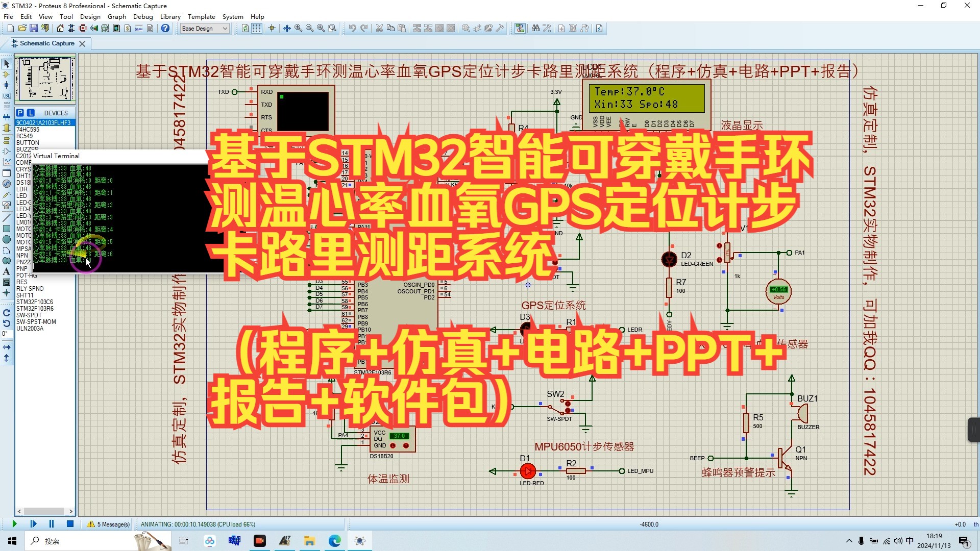Toggle the wire autorouter
This screenshot has height=551, width=980.
coord(520,28)
